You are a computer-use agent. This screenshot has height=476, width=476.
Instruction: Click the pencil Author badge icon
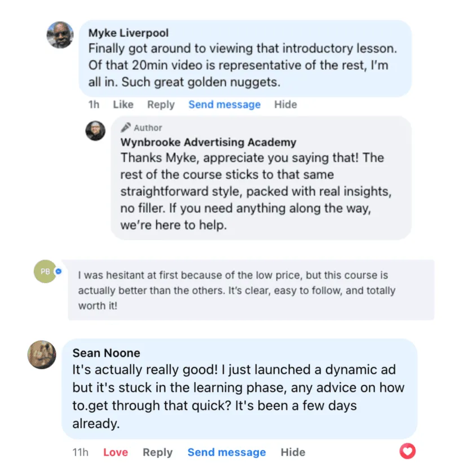[126, 127]
